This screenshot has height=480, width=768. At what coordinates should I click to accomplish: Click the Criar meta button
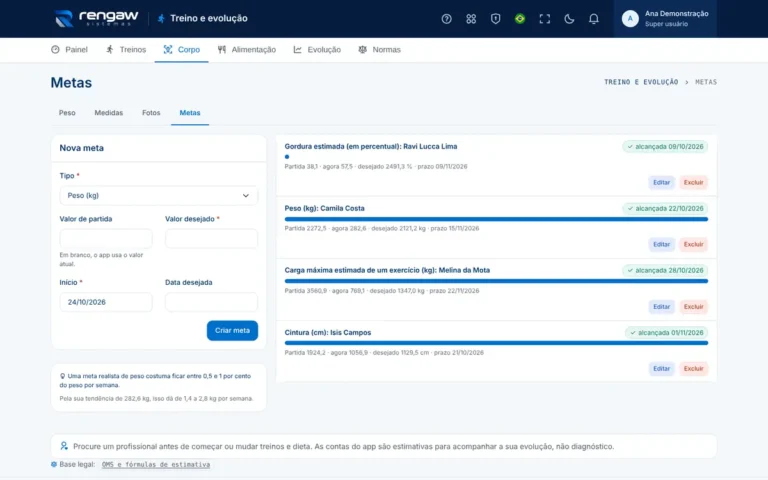click(232, 331)
